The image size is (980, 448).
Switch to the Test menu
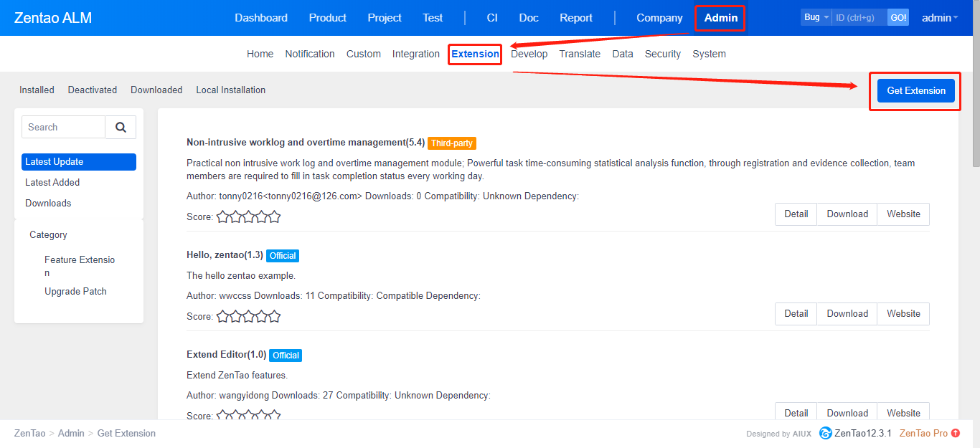point(433,18)
